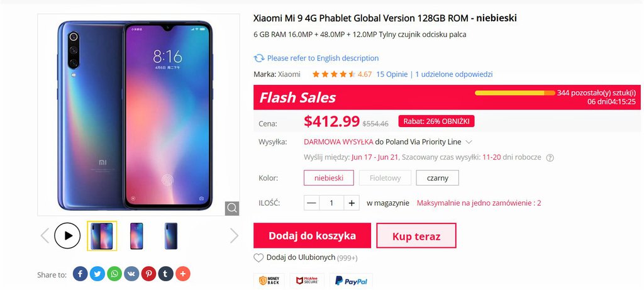Share product on Facebook icon
The width and height of the screenshot is (644, 290).
tap(80, 274)
